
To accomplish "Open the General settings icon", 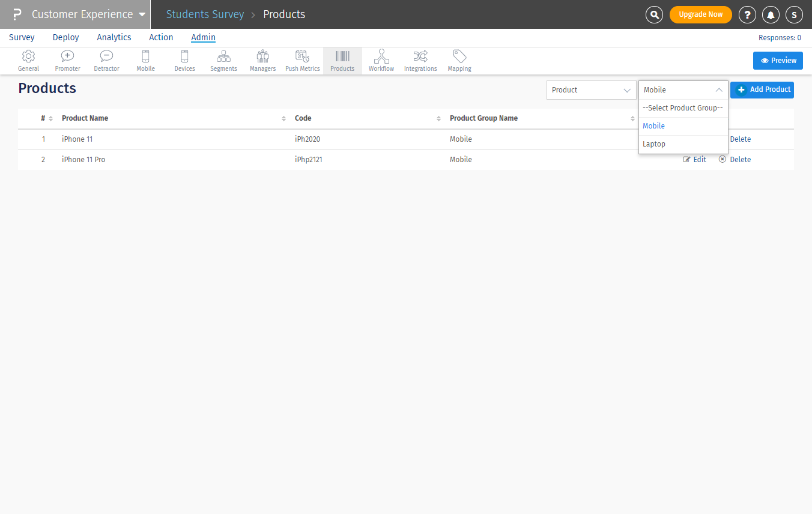I will 28,57.
